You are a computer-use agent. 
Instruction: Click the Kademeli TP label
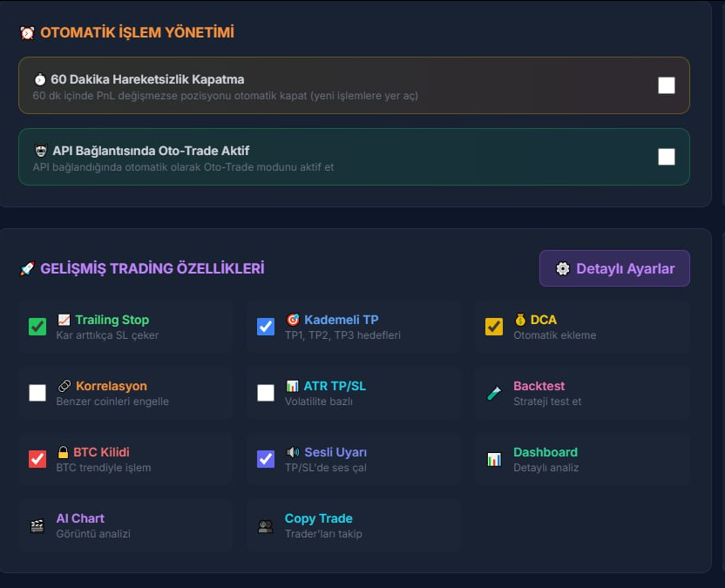point(342,320)
